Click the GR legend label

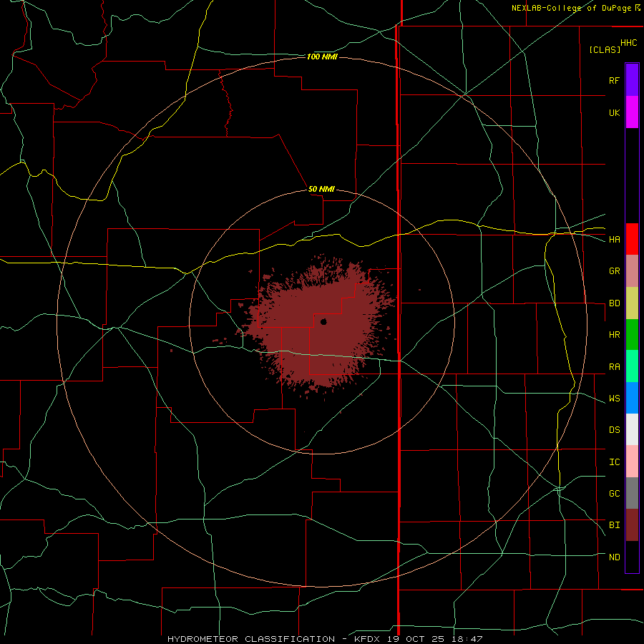point(614,271)
